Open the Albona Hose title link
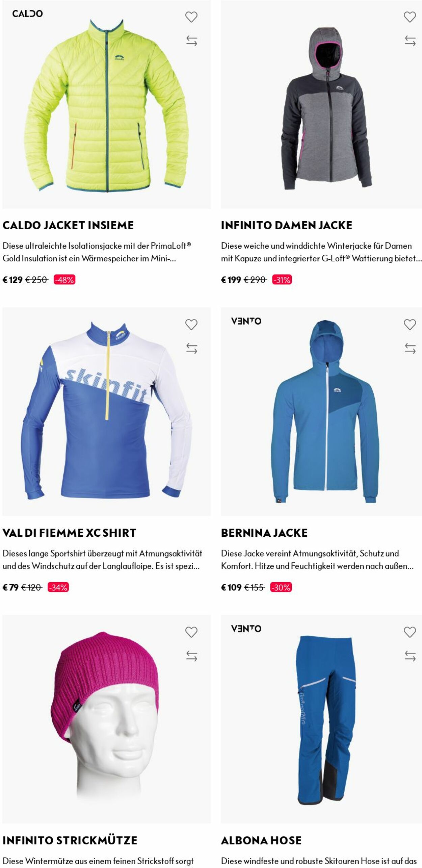 (261, 841)
